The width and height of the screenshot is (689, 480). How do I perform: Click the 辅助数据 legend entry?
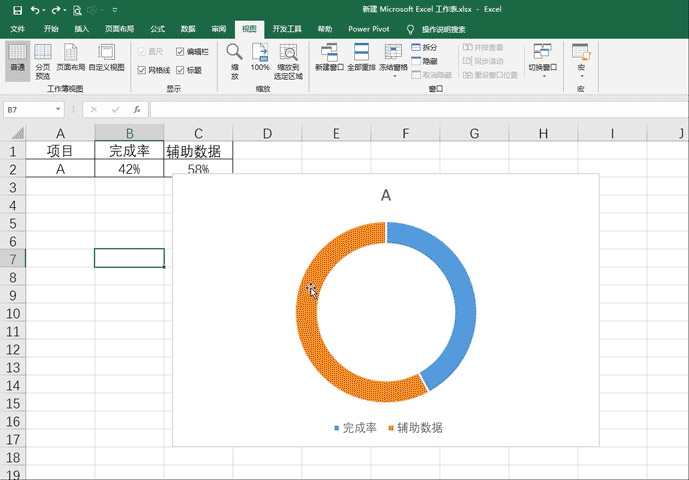point(415,427)
